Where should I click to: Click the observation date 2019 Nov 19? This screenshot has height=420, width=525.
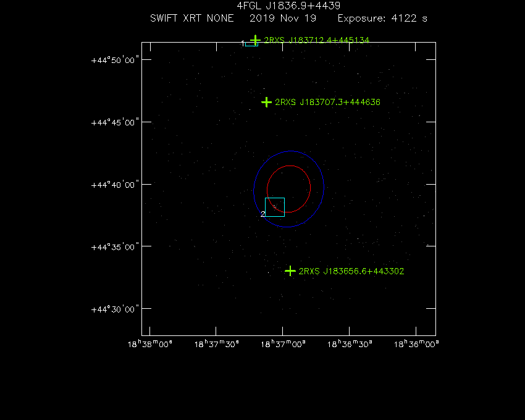(283, 18)
